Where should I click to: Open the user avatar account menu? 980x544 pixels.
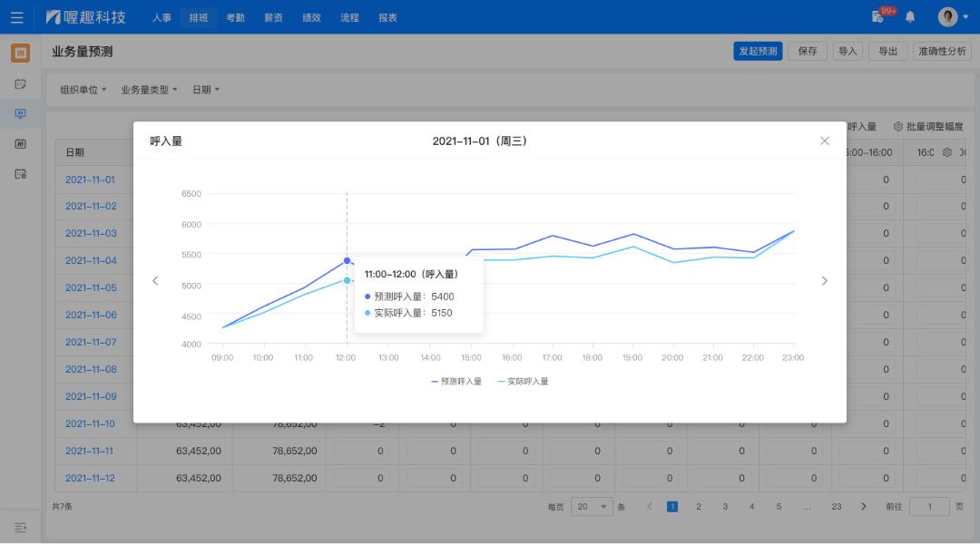951,17
